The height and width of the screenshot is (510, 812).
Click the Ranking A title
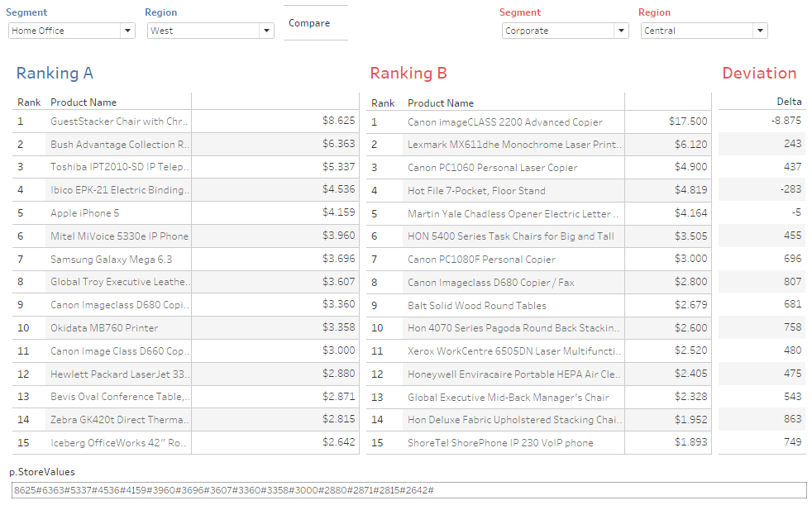tap(55, 74)
